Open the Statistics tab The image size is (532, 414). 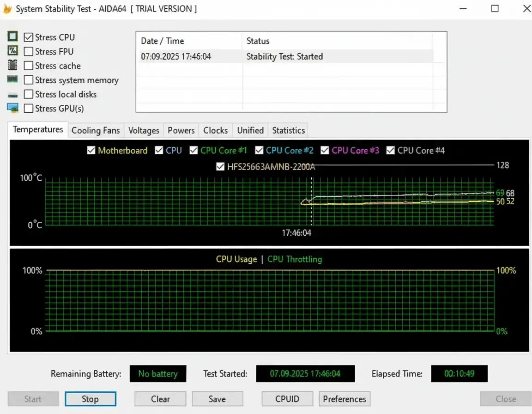click(x=288, y=131)
